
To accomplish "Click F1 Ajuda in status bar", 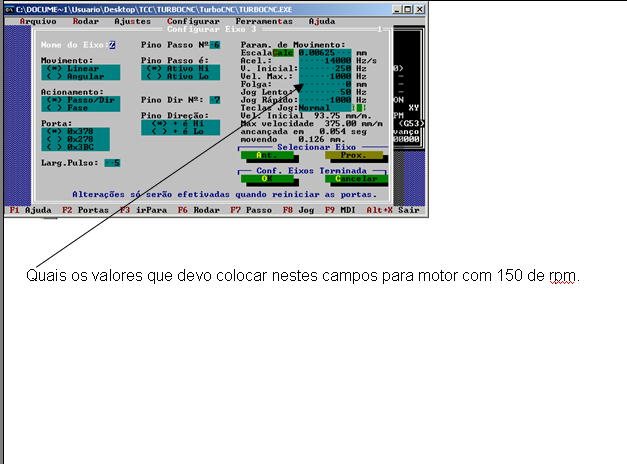I will [30, 210].
